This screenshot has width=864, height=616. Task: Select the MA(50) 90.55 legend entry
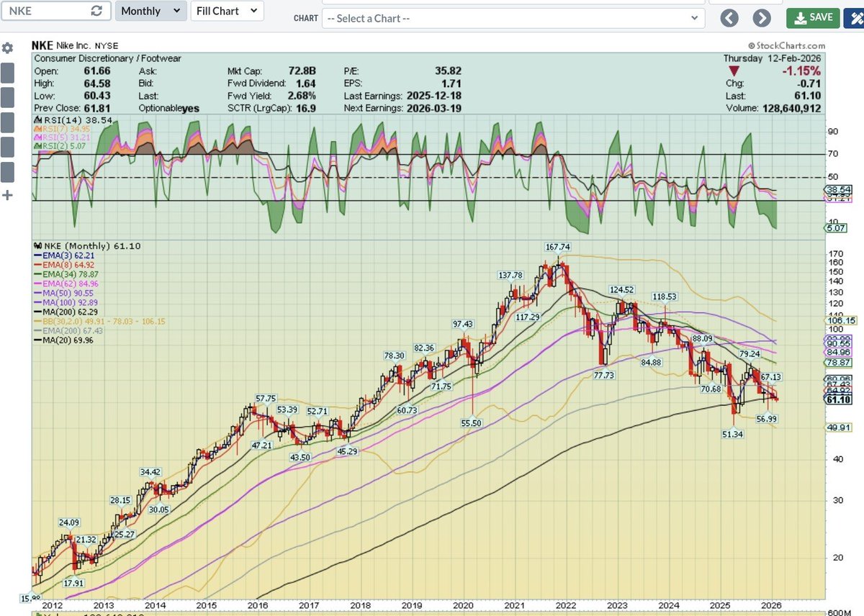pyautogui.click(x=63, y=293)
